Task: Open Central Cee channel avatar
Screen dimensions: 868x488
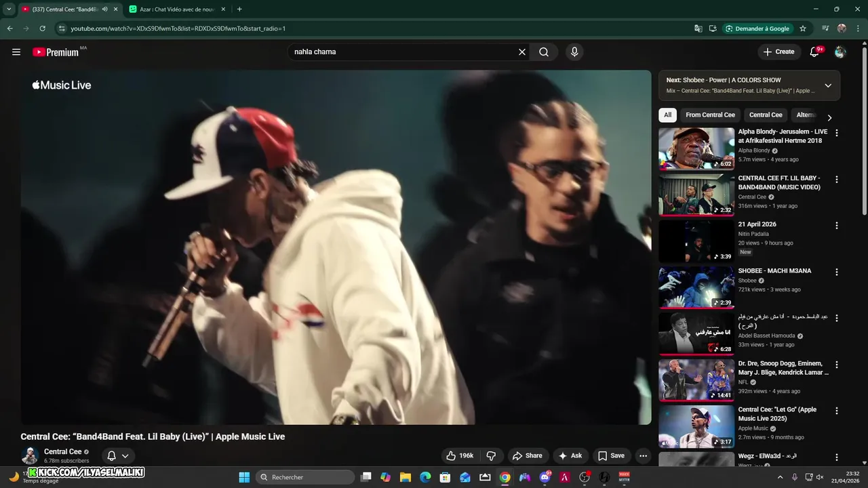Action: [x=29, y=456]
